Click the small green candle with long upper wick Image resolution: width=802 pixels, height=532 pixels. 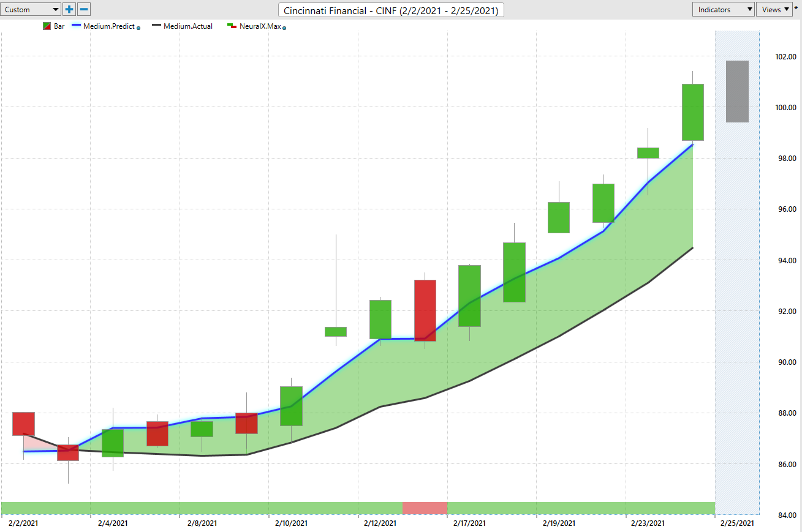[x=336, y=332]
